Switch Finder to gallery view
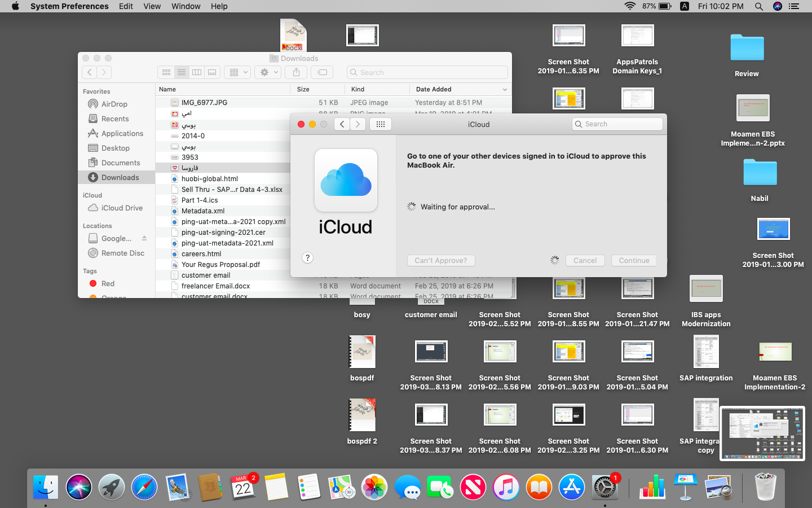 tap(212, 72)
